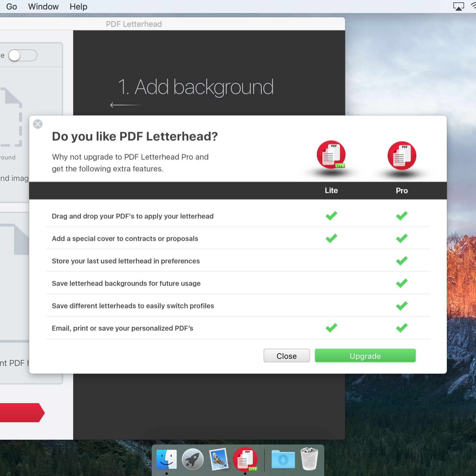Screen dimensions: 476x476
Task: Click the Lite checkmark for Drag and drop row
Action: click(x=331, y=216)
